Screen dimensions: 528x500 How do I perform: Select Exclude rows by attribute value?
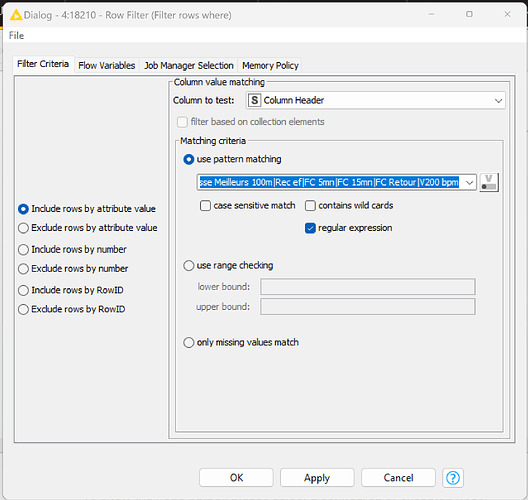23,228
